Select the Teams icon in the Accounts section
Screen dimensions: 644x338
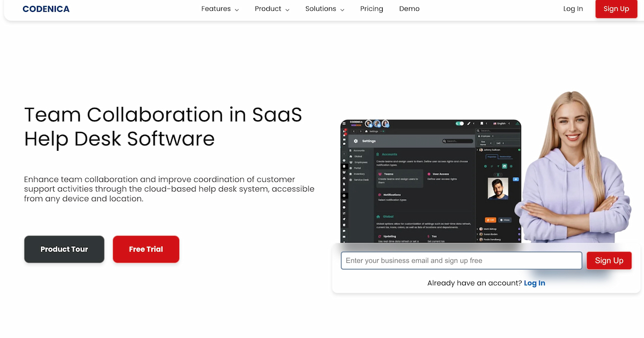pyautogui.click(x=379, y=174)
